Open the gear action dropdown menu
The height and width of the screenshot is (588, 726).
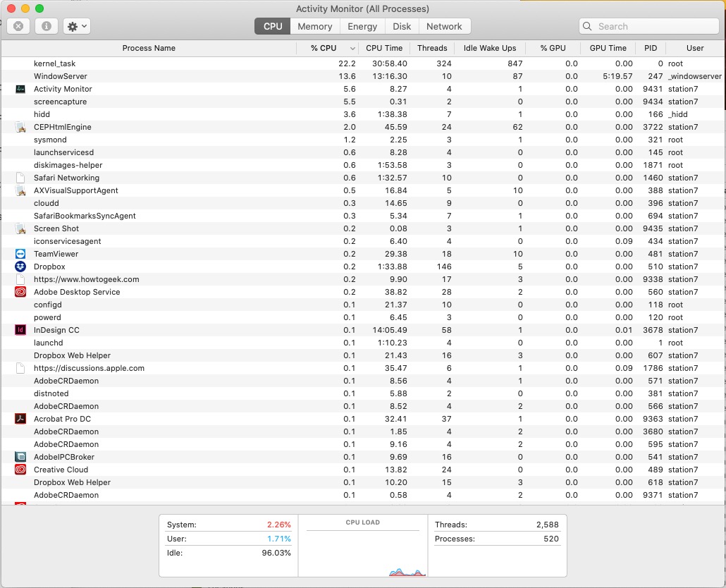[77, 26]
